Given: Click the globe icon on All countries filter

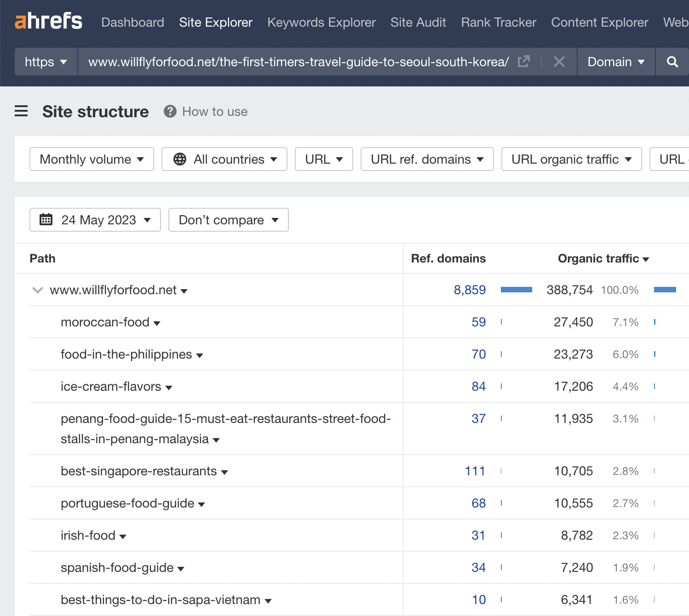Looking at the screenshot, I should 180,159.
